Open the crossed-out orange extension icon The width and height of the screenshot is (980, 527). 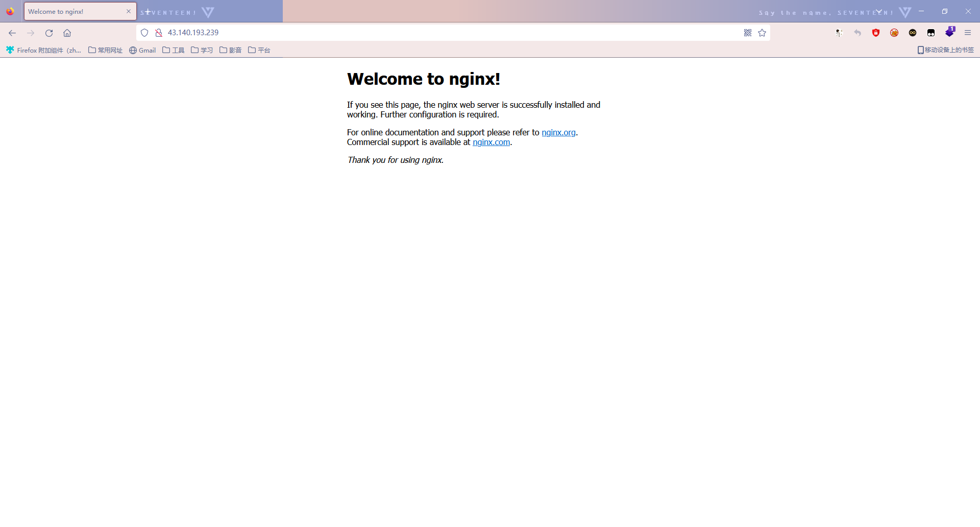pyautogui.click(x=894, y=33)
